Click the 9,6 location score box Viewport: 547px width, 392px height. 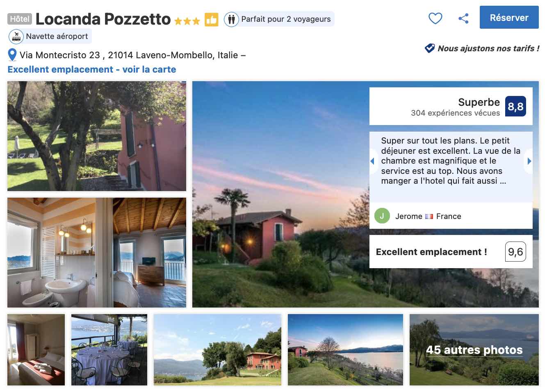point(515,252)
